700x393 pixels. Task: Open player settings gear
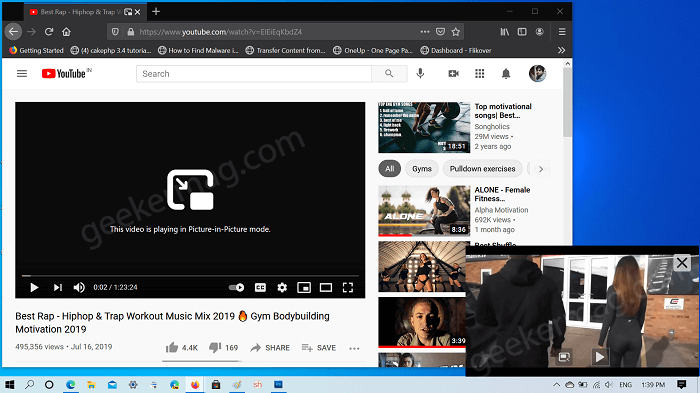tap(282, 288)
